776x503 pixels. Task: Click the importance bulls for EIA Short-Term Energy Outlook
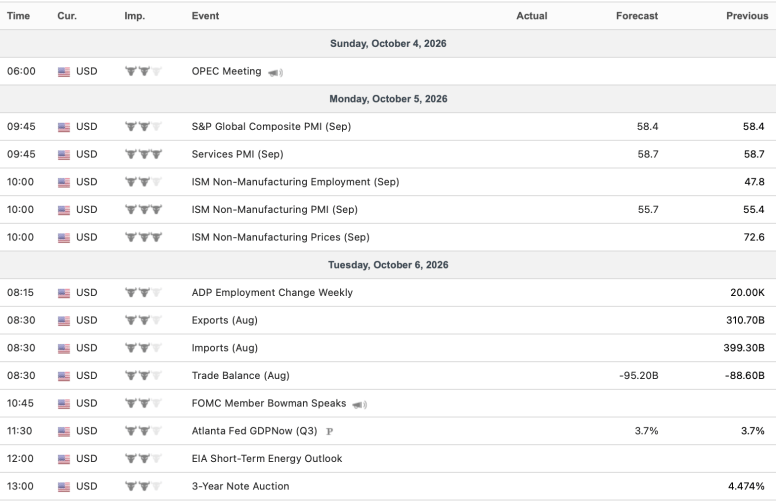(143, 459)
